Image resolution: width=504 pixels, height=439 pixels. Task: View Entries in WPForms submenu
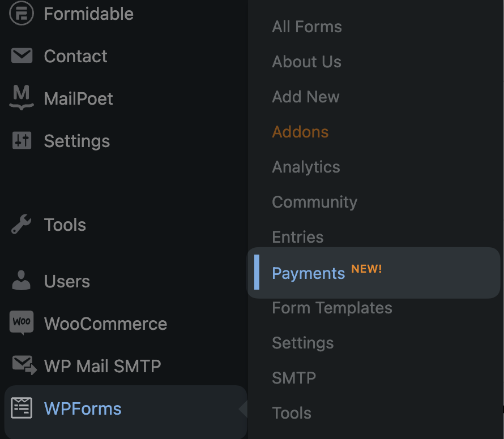pyautogui.click(x=297, y=237)
